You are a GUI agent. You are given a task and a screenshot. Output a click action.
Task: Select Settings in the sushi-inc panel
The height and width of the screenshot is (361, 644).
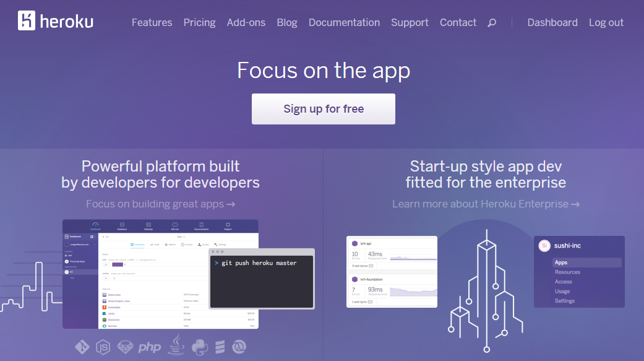[x=565, y=301]
